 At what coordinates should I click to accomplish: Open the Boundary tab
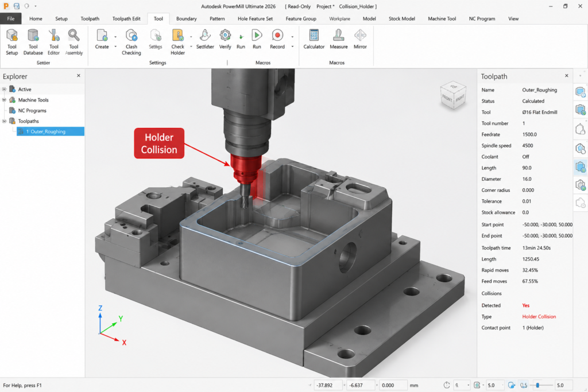click(187, 18)
